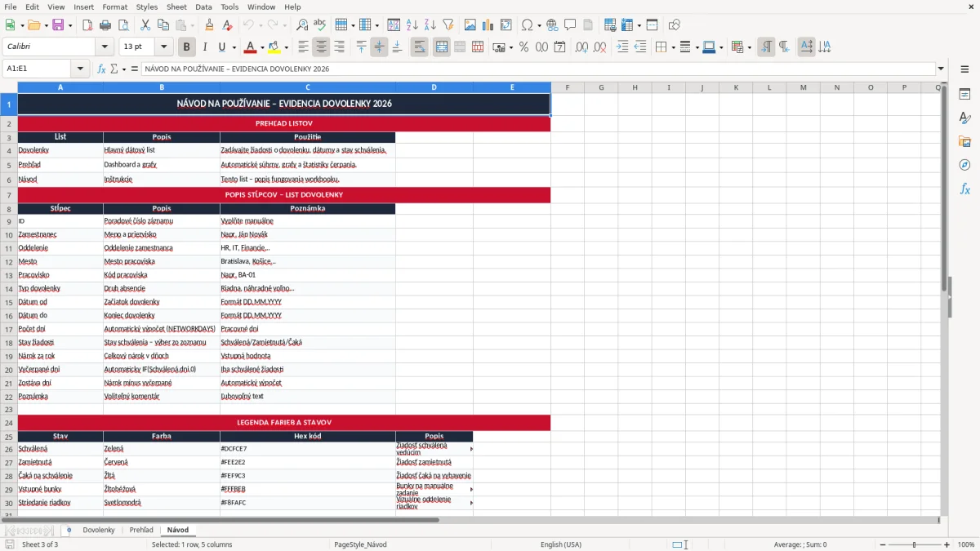Insert an image
This screenshot has height=551, width=980.
(x=470, y=25)
